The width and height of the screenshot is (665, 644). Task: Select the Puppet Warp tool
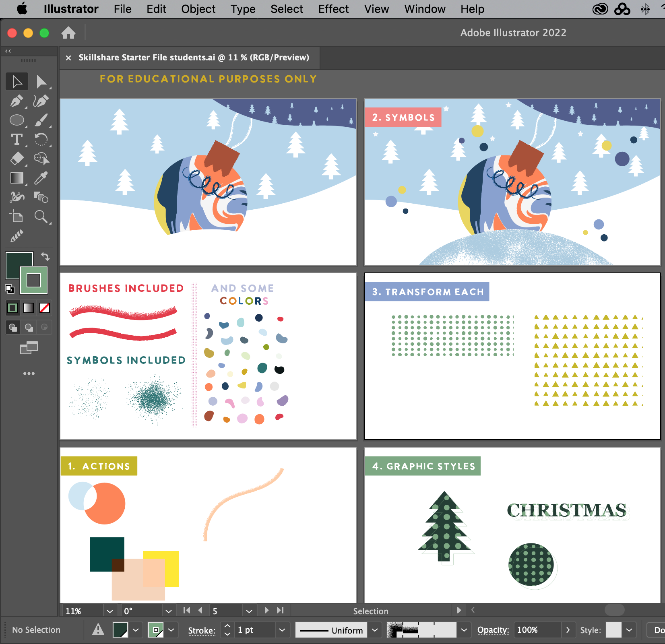pos(17,197)
